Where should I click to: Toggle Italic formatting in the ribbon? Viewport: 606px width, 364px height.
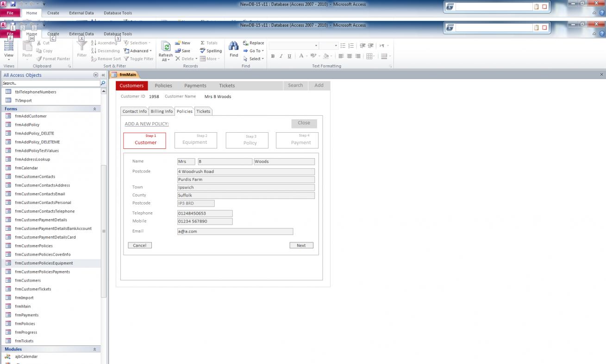[281, 56]
